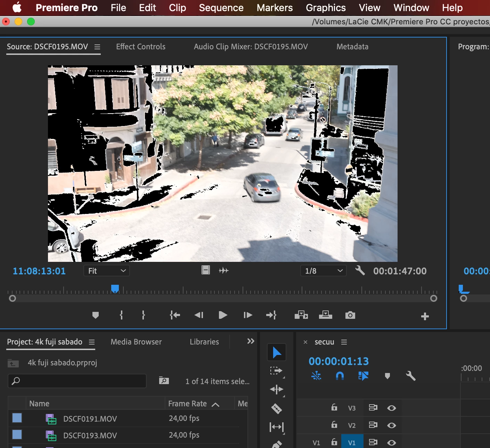Open the Fit zoom level dropdown
Image resolution: width=490 pixels, height=448 pixels.
pyautogui.click(x=107, y=271)
